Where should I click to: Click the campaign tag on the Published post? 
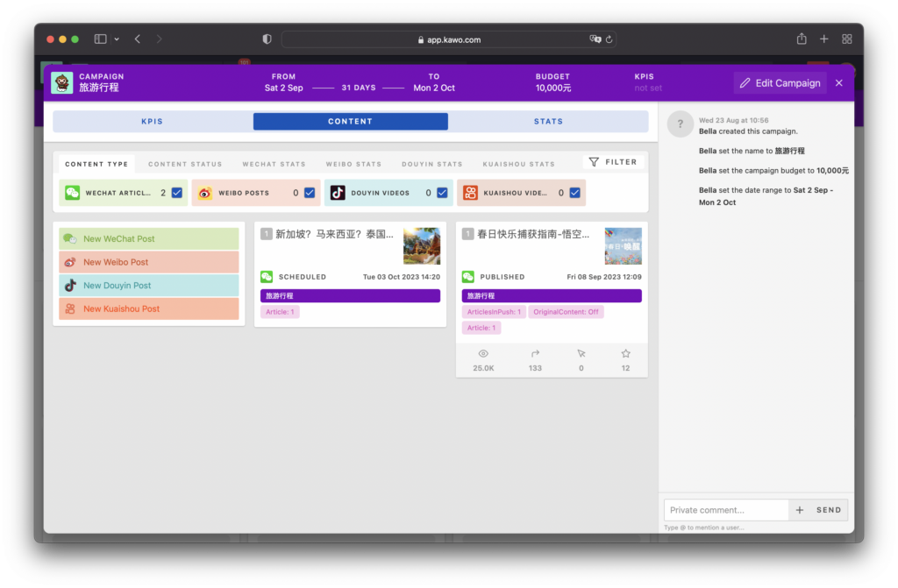552,296
